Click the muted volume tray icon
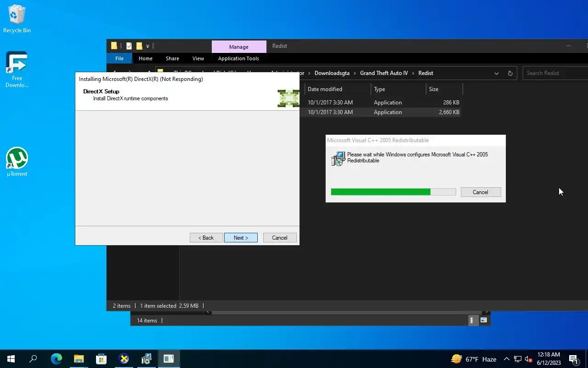Screen dimensions: 588x368 528,359
